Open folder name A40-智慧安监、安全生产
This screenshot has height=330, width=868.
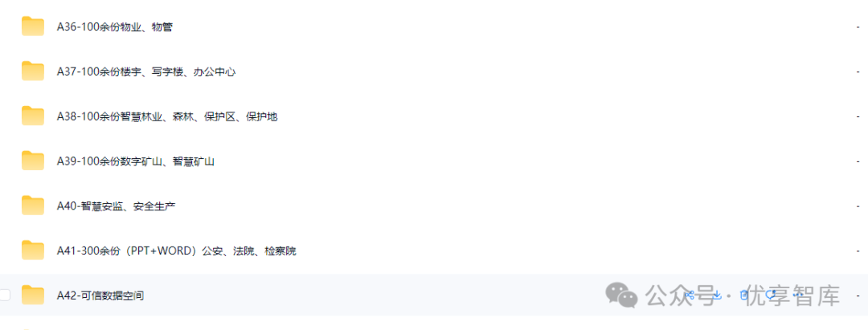coord(117,206)
